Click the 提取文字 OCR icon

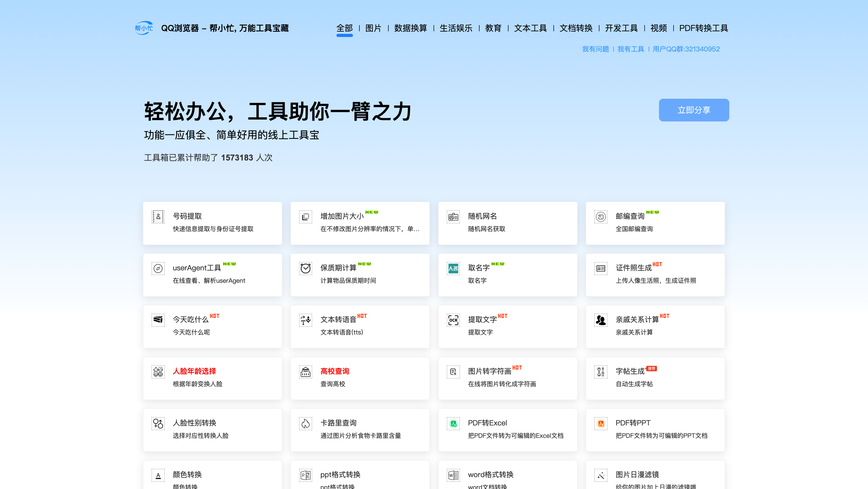coord(453,320)
